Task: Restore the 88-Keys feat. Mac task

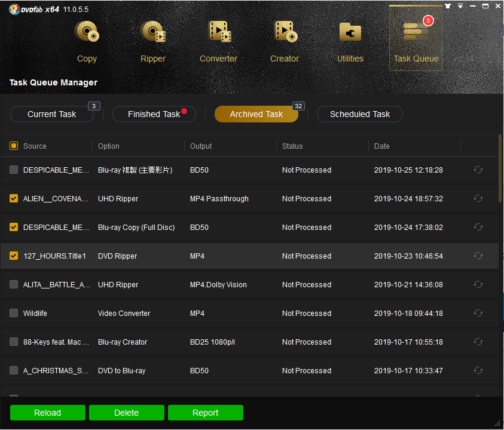Action: pyautogui.click(x=478, y=342)
